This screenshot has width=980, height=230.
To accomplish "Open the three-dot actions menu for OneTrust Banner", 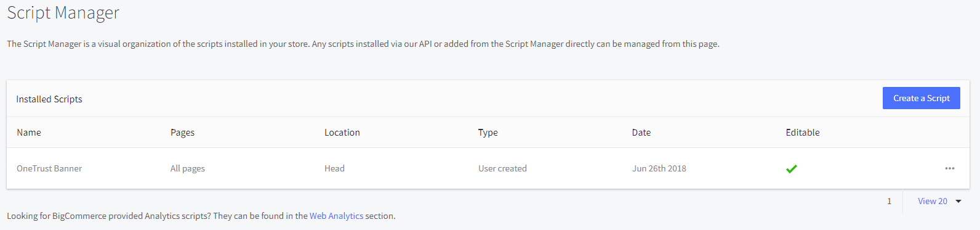I will 950,168.
